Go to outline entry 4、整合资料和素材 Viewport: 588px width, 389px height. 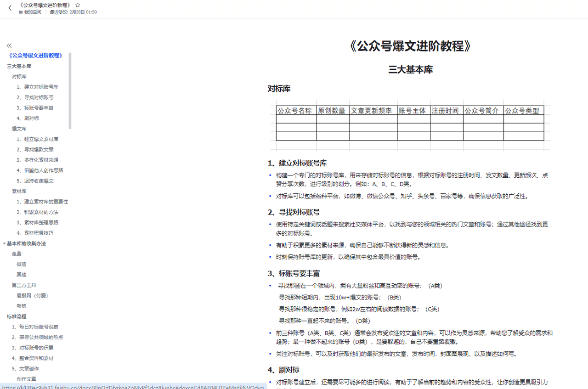pos(33,358)
